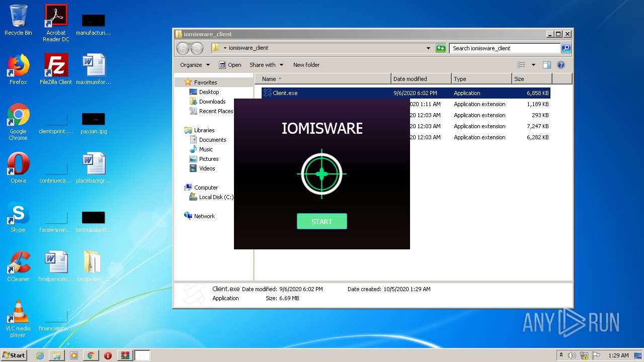Click the WinRAR icon in the taskbar

click(125, 355)
